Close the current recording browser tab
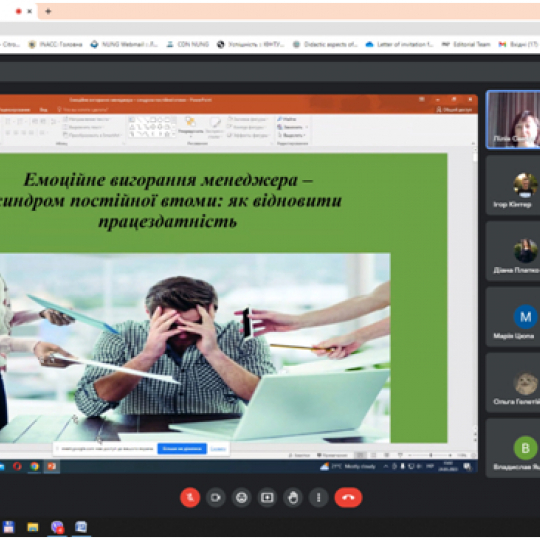 [x=30, y=11]
